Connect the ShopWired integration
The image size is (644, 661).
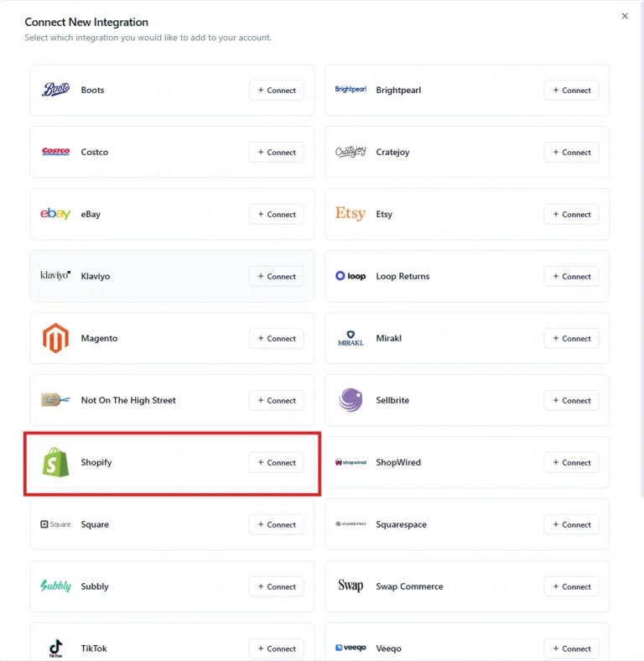[572, 462]
